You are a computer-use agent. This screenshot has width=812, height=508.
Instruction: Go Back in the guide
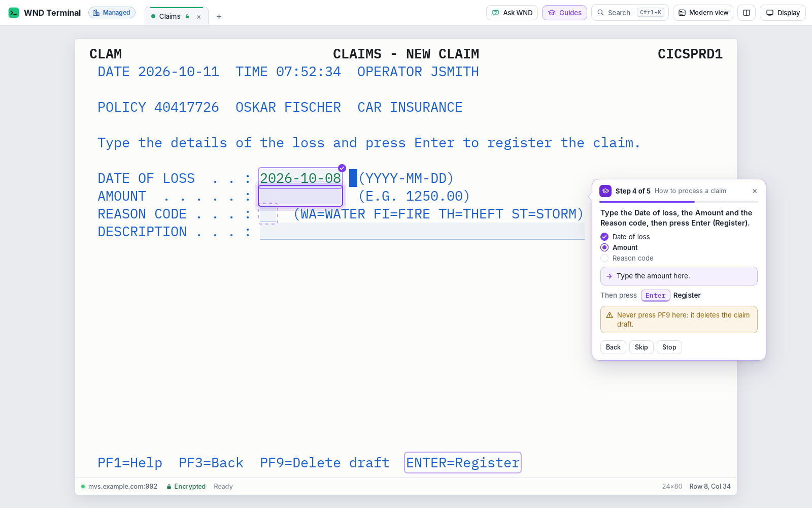613,347
